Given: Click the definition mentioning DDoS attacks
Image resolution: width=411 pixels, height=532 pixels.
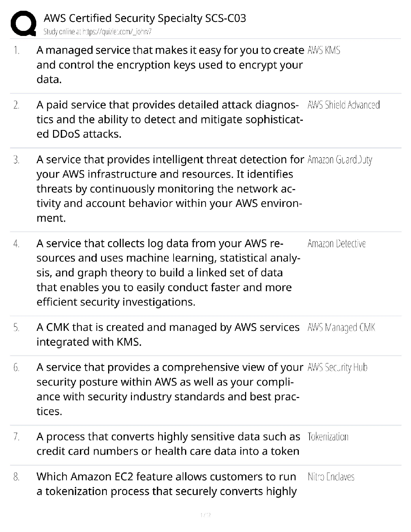Looking at the screenshot, I should pos(170,120).
